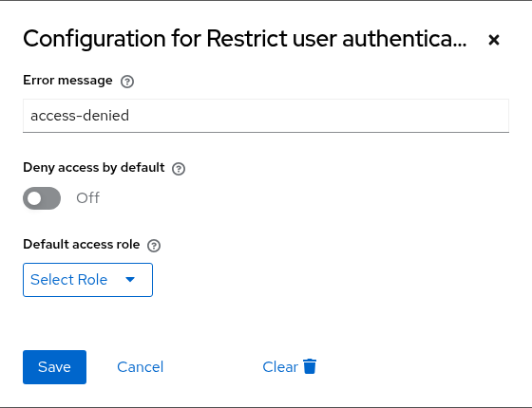Open help for Error message
Viewport: 532px width, 408px height.
(x=127, y=82)
